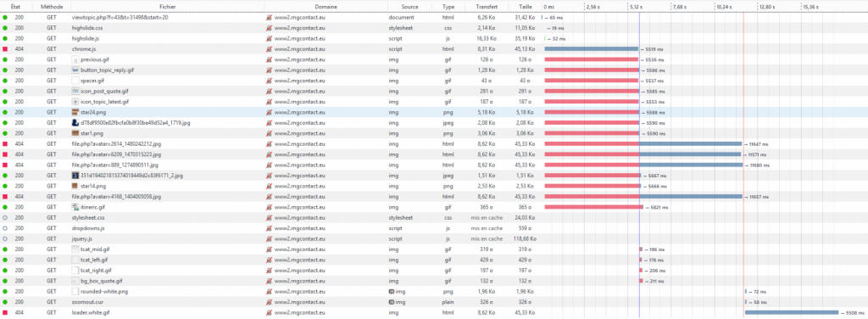Sort by the Méthode column header

[52, 7]
